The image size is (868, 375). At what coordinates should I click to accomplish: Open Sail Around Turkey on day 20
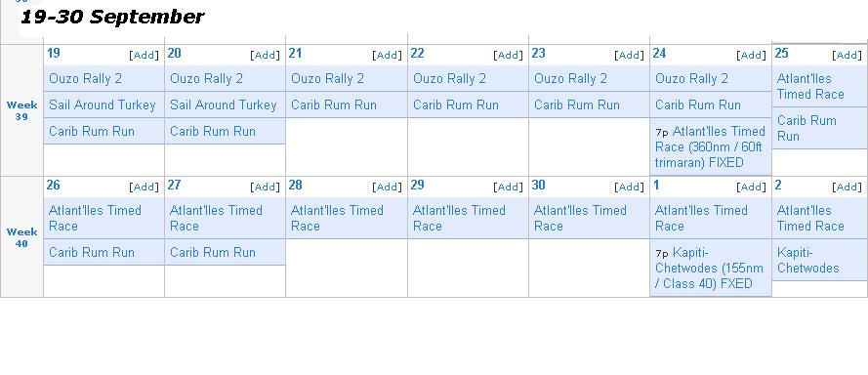point(223,105)
